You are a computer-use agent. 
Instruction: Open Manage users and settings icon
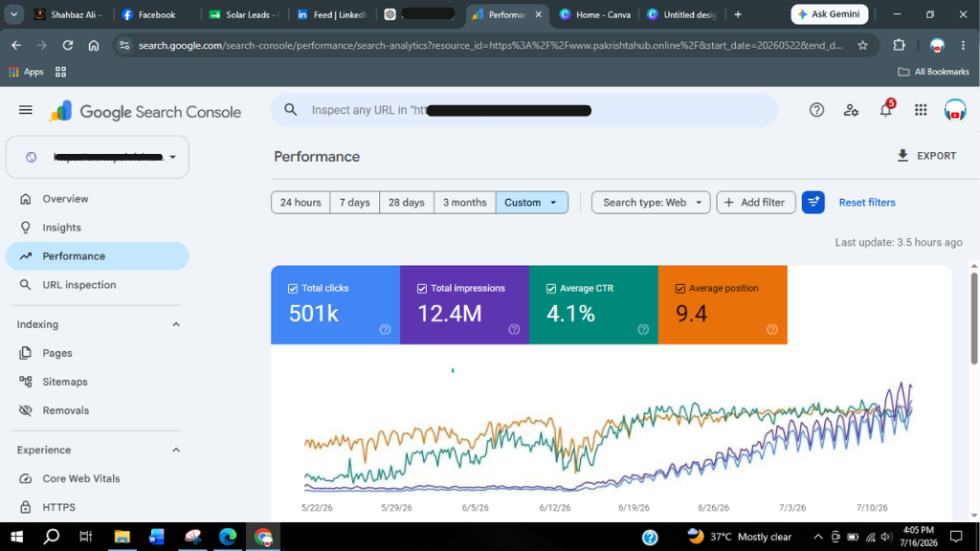(851, 110)
